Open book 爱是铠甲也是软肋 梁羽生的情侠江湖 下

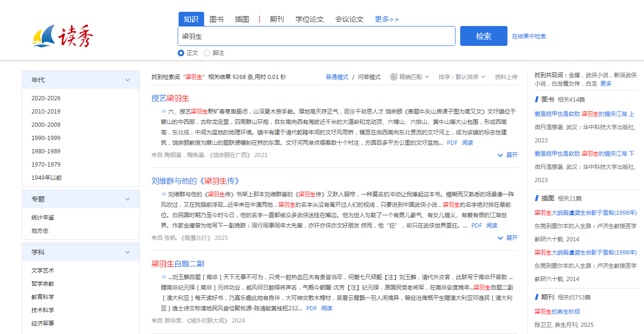[584, 154]
